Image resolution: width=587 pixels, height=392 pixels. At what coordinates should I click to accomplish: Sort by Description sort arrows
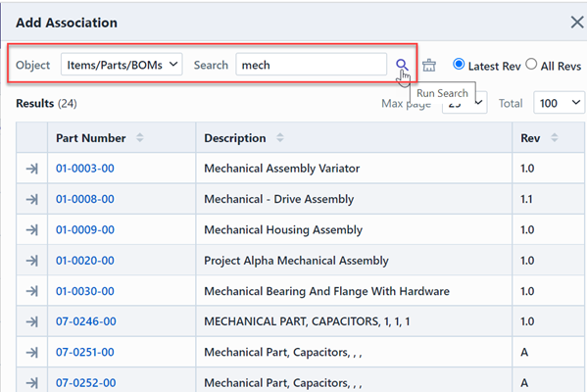(280, 138)
